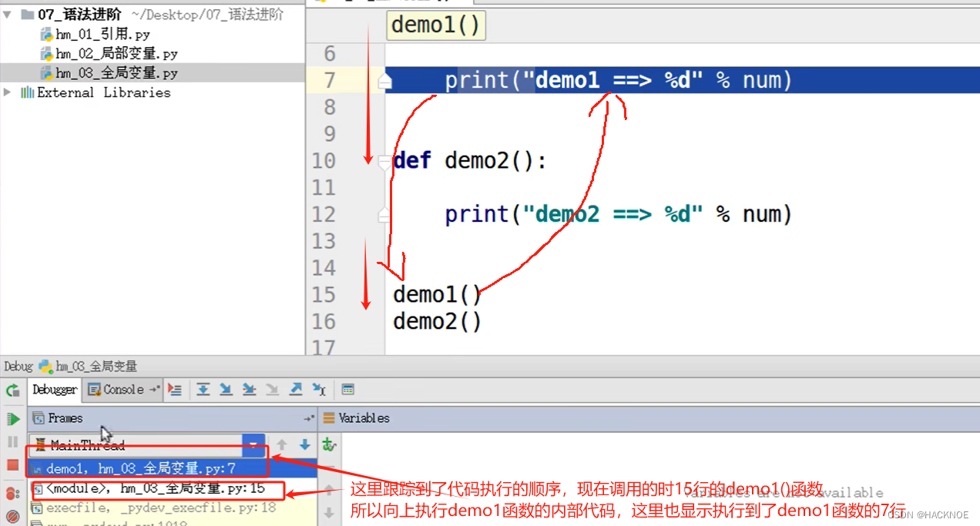980x526 pixels.
Task: Resume program with green play icon
Action: [12, 419]
